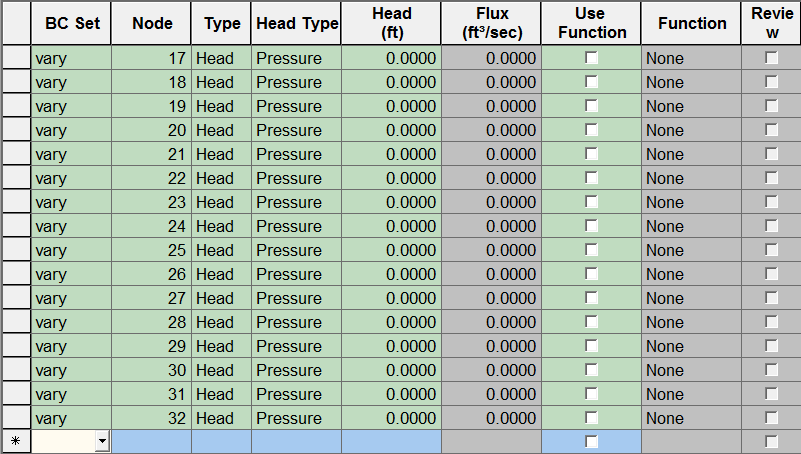Select Type cell for node 18
Screen dimensions: 801x454
(221, 82)
